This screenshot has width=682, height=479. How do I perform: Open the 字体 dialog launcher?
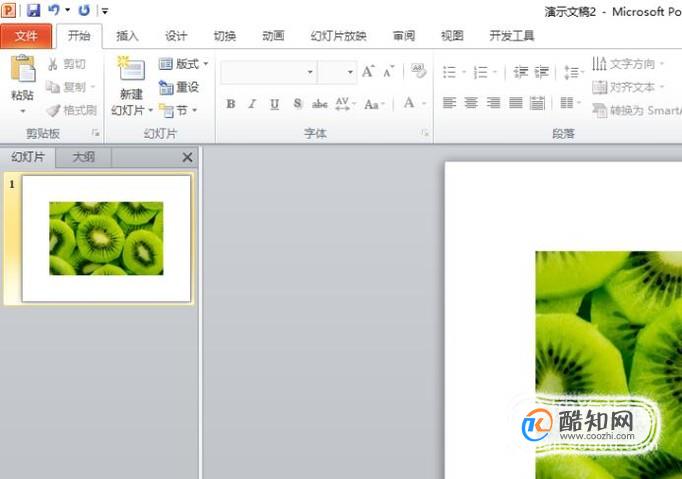[425, 133]
